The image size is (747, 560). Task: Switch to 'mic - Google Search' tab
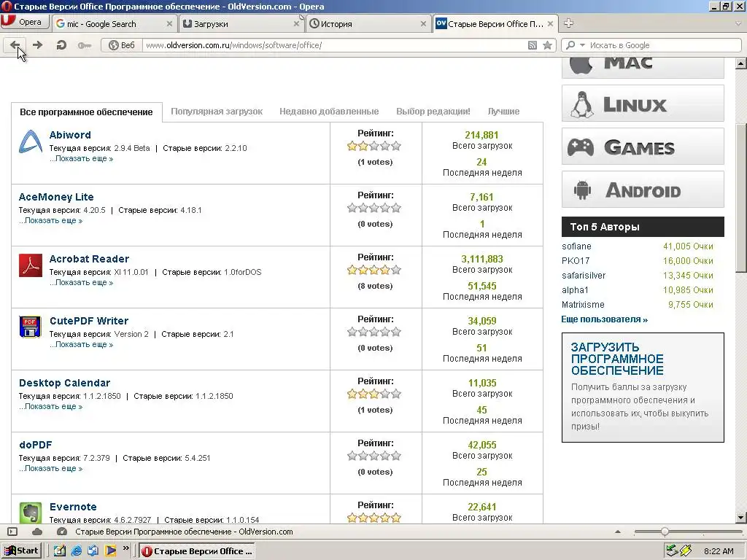click(115, 24)
